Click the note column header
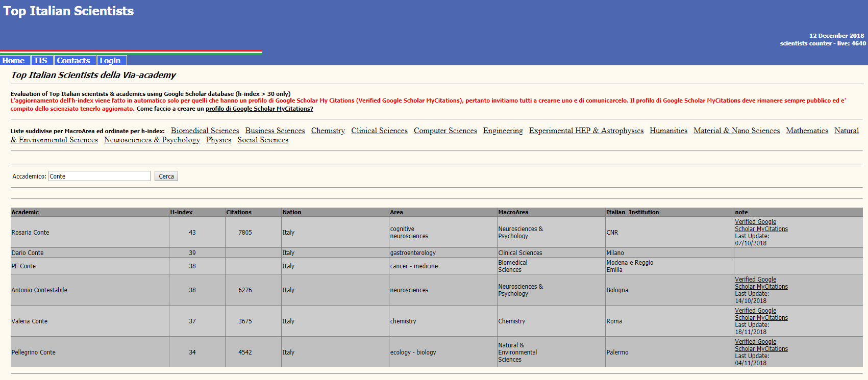 point(799,212)
